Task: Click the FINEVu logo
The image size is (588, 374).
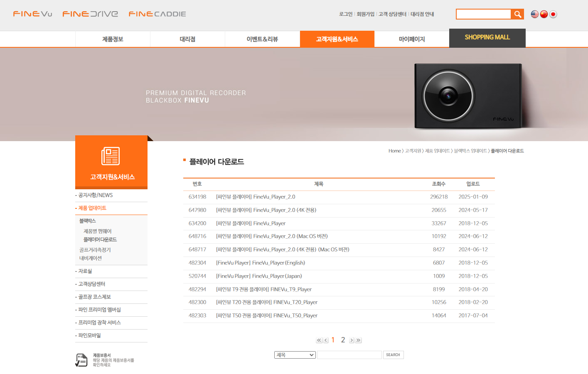Action: click(x=32, y=14)
